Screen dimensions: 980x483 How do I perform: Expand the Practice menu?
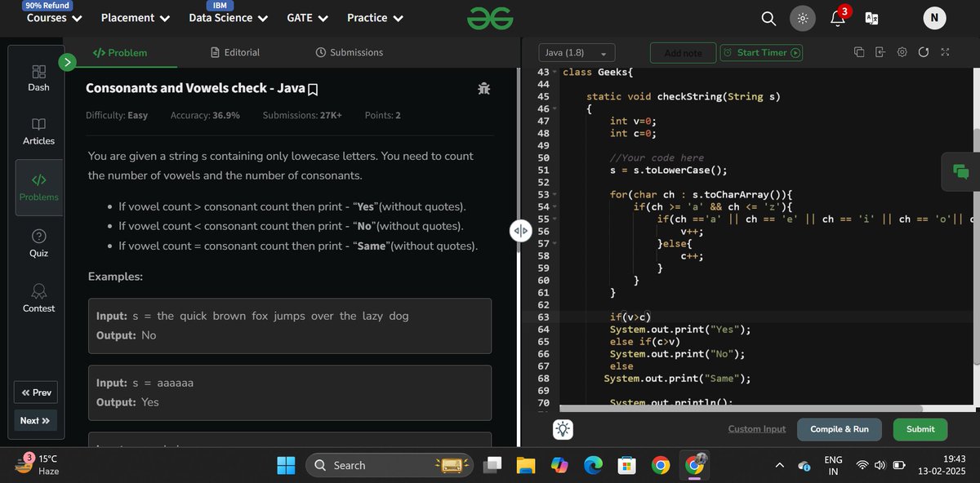point(375,17)
